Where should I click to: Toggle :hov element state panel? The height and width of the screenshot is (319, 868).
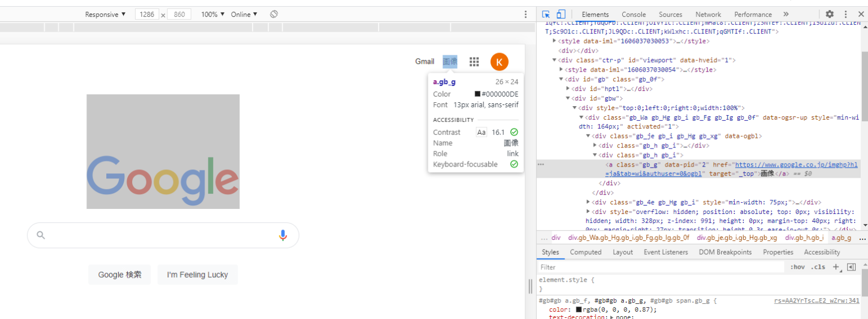pos(797,267)
